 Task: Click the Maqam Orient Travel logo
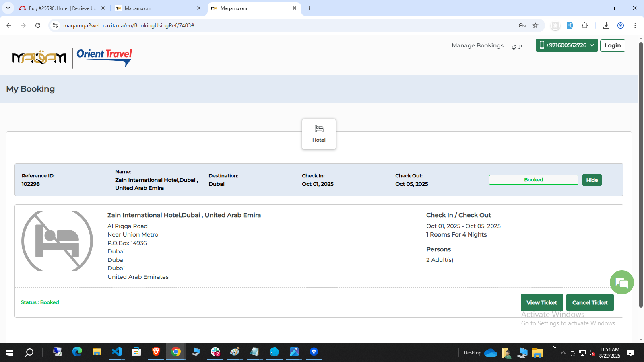coord(72,58)
